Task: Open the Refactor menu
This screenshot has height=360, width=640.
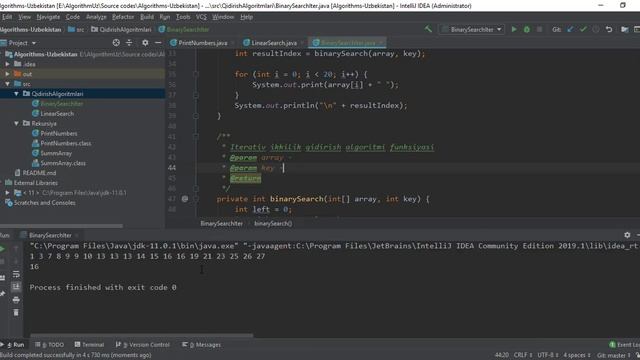Action: 123,17
